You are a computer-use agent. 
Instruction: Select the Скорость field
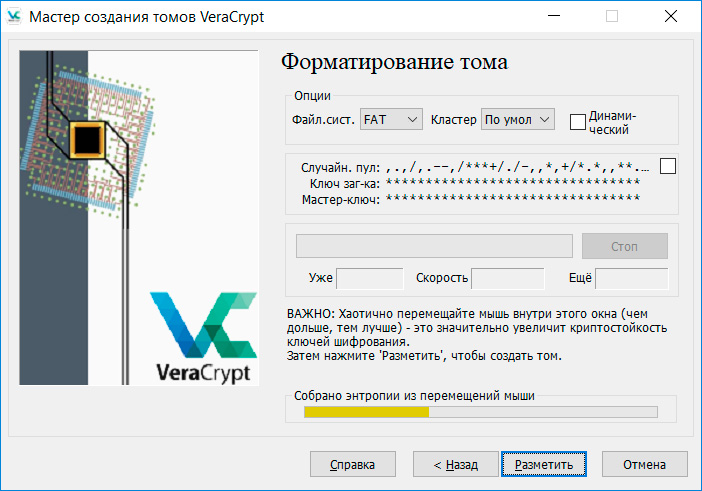pos(507,279)
